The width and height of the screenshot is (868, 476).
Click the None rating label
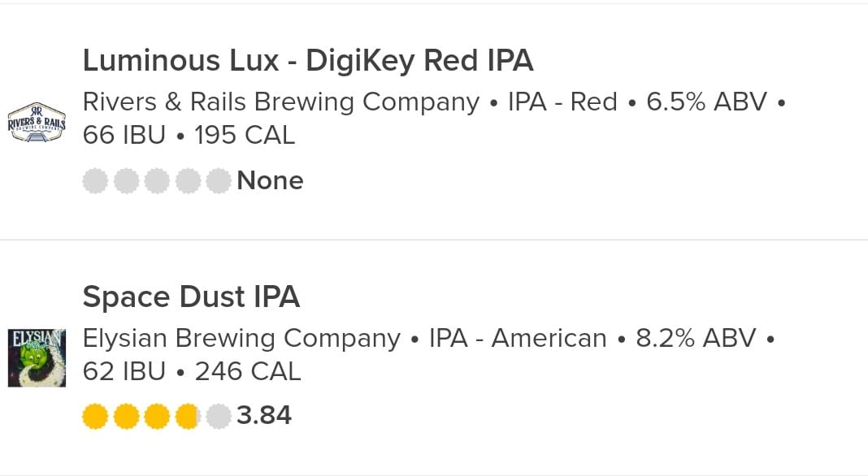pos(270,180)
